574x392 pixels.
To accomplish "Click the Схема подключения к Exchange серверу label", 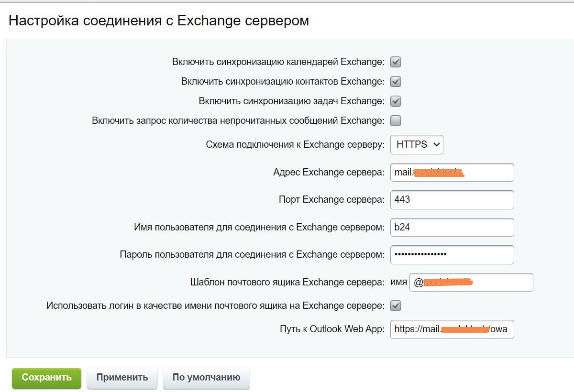I will tap(295, 144).
